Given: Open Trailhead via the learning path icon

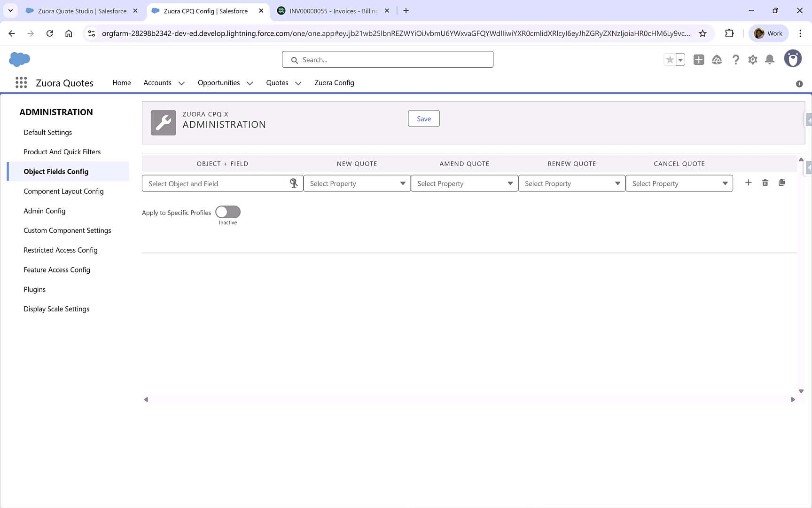Looking at the screenshot, I should (717, 60).
